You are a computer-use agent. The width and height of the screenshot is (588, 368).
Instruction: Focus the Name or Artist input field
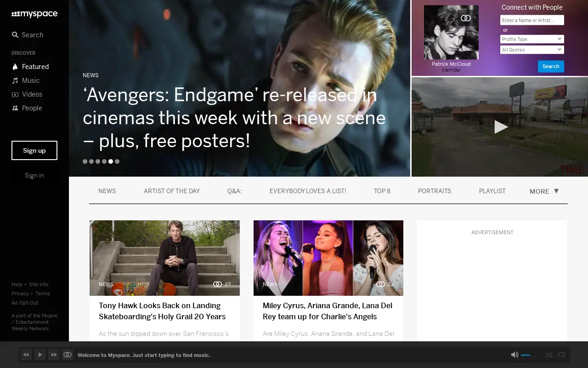532,20
